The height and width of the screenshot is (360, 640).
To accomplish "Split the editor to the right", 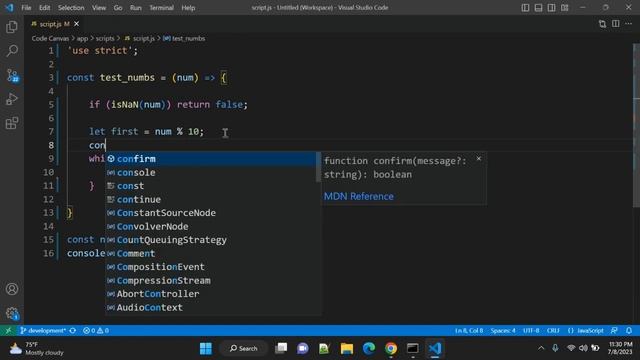I will 616,24.
